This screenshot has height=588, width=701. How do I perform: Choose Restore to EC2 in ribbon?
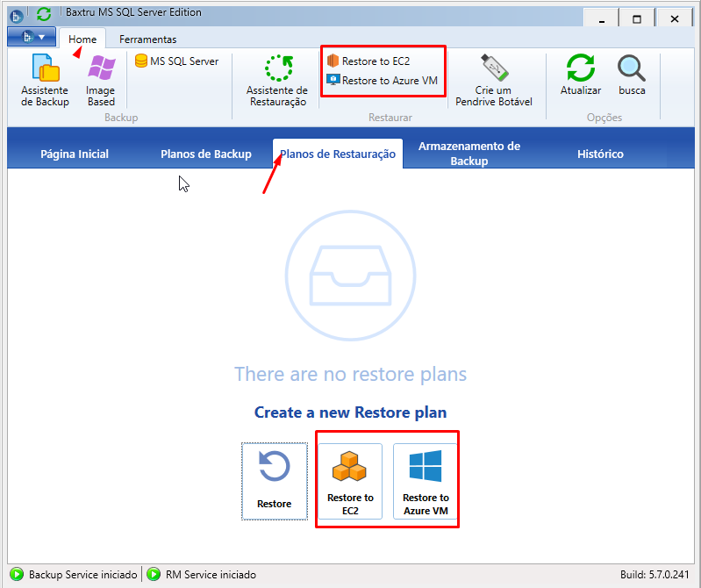(x=368, y=61)
